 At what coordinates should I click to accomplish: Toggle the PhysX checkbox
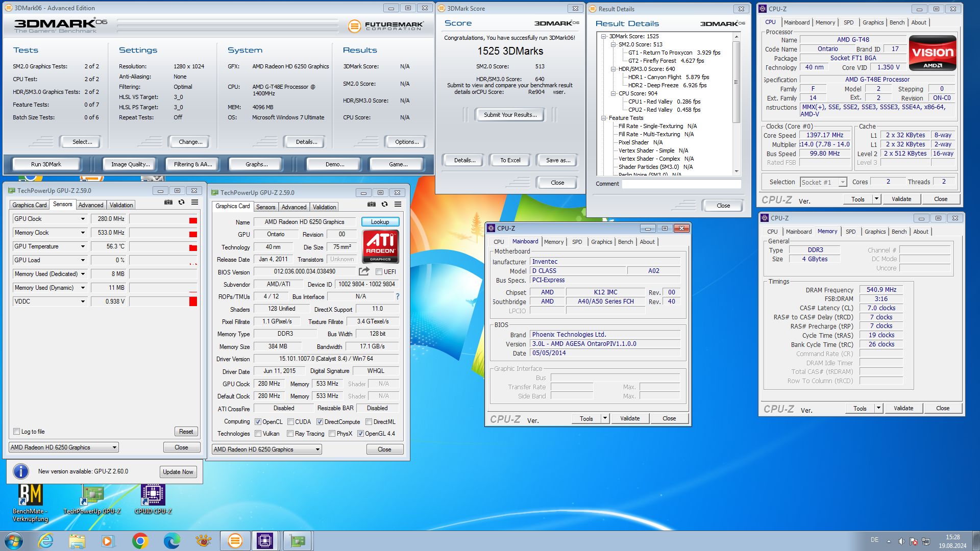332,434
